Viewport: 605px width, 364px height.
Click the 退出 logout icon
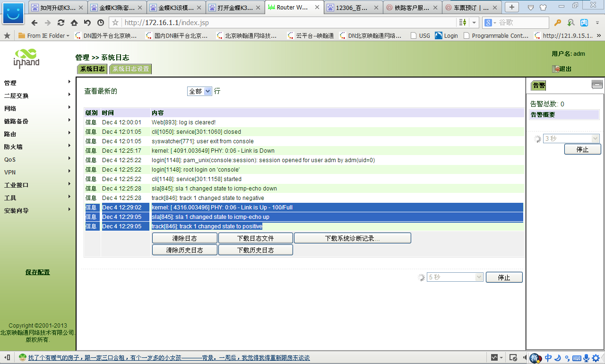(x=556, y=69)
